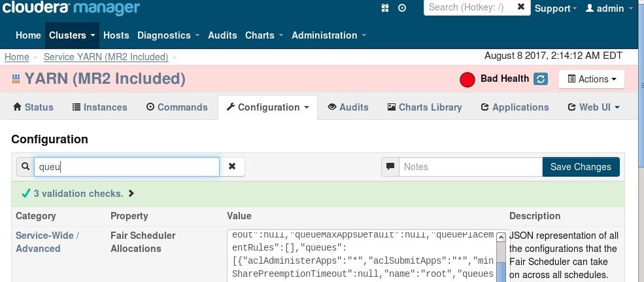The height and width of the screenshot is (282, 644).
Task: Follow the Service YARN breadcrumb link
Action: 106,57
